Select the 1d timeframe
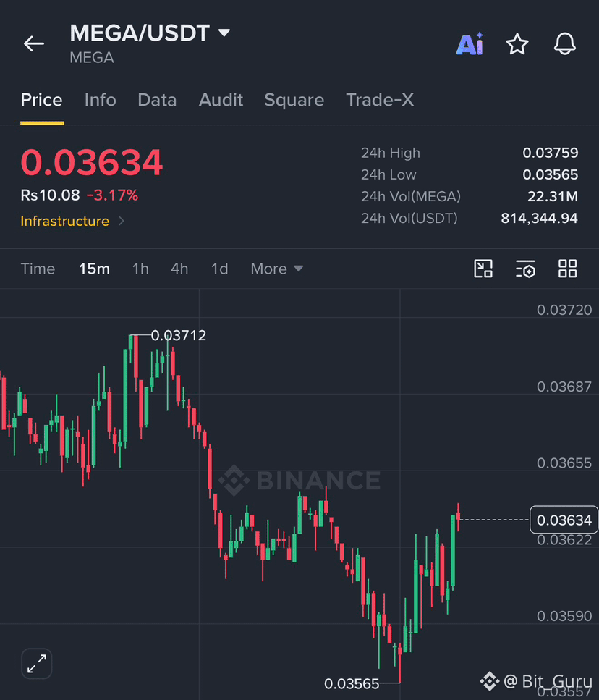Screen dimensions: 599x700 219,269
